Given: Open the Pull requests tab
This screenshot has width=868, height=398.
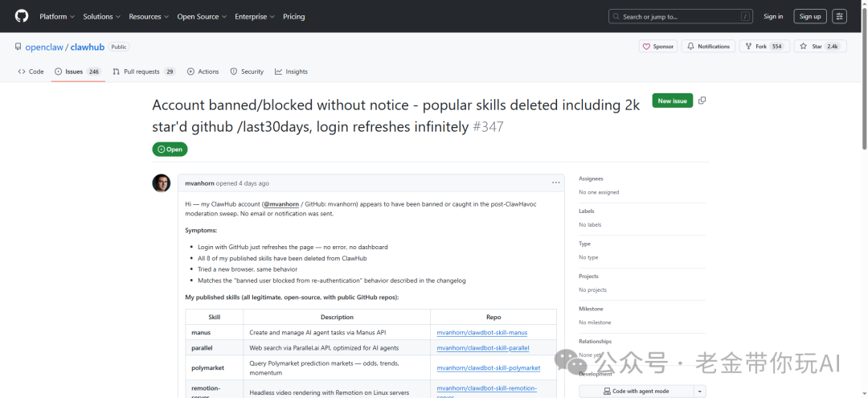Looking at the screenshot, I should [144, 72].
